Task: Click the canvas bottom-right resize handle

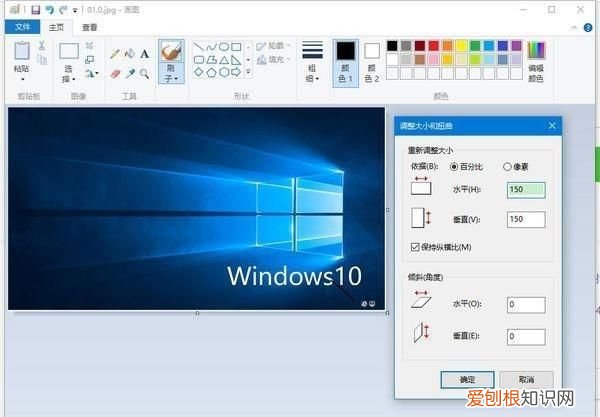Action: tap(387, 313)
